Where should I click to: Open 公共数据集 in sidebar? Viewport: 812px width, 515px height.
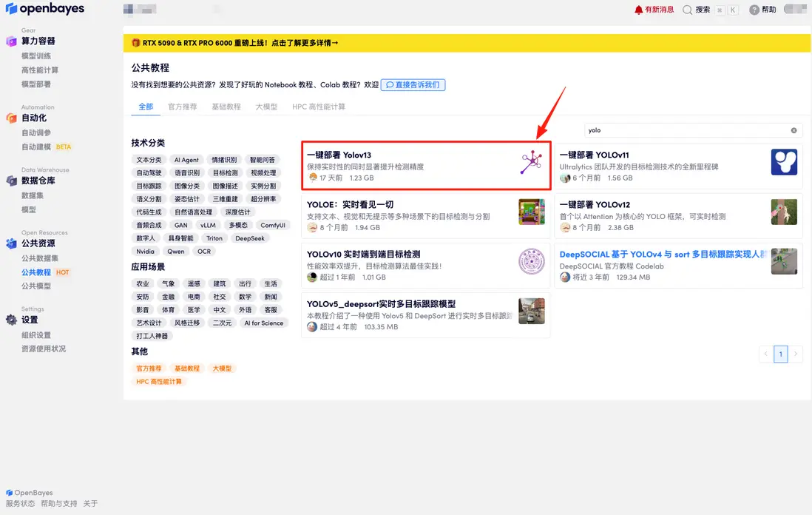[x=40, y=258]
